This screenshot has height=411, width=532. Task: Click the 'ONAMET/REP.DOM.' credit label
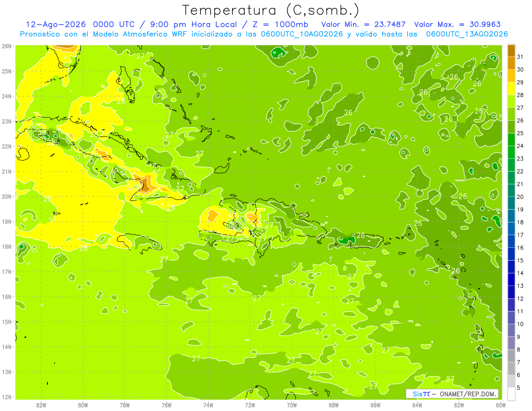[468, 394]
